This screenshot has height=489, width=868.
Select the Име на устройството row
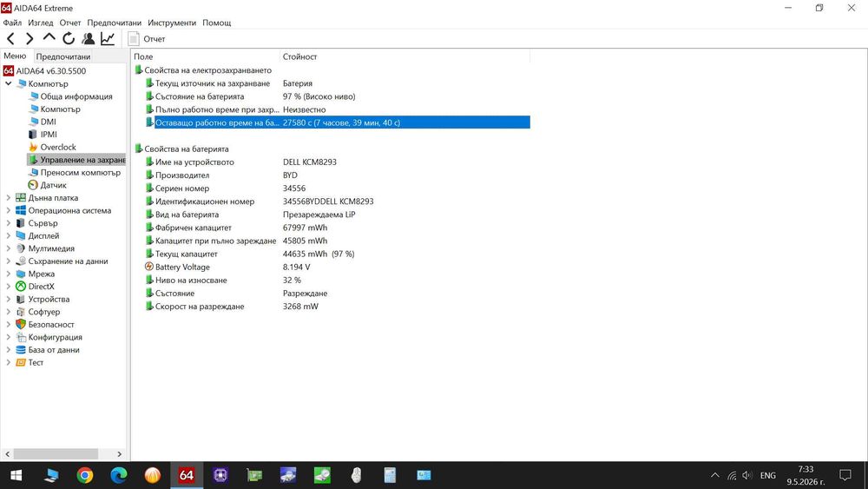pyautogui.click(x=337, y=162)
